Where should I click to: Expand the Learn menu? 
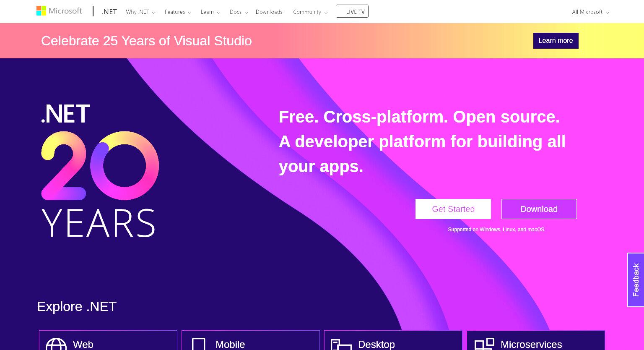(x=210, y=12)
